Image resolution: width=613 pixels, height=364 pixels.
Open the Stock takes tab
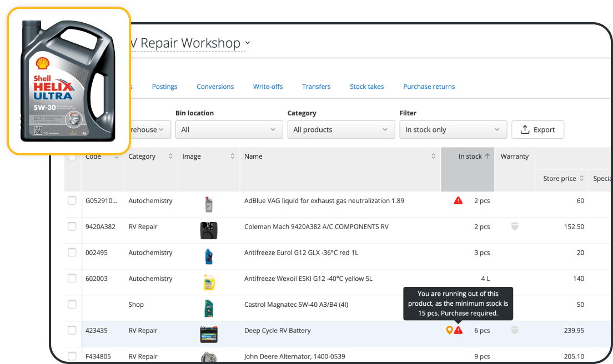click(366, 87)
